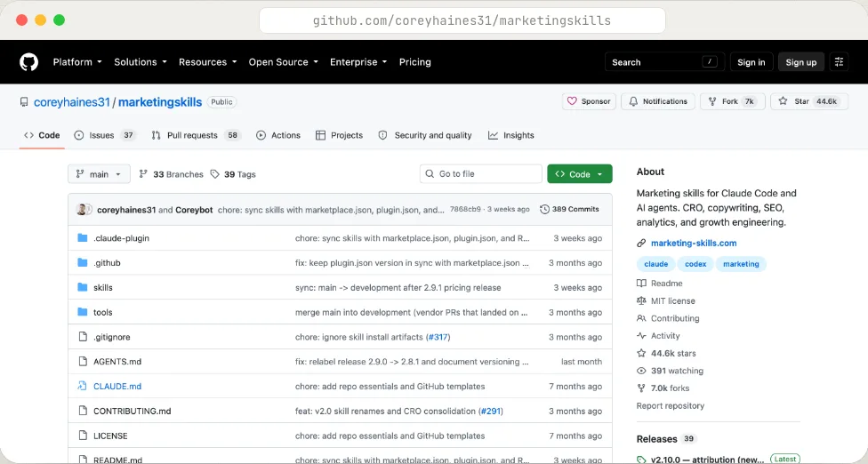The image size is (868, 464).
Task: Open the LICENSE file
Action: point(110,436)
